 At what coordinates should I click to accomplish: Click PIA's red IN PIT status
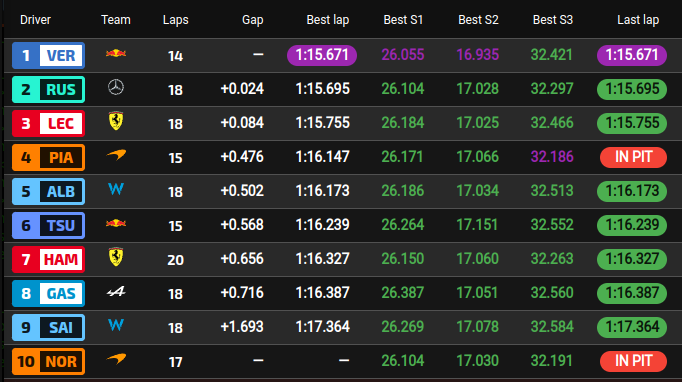[633, 157]
